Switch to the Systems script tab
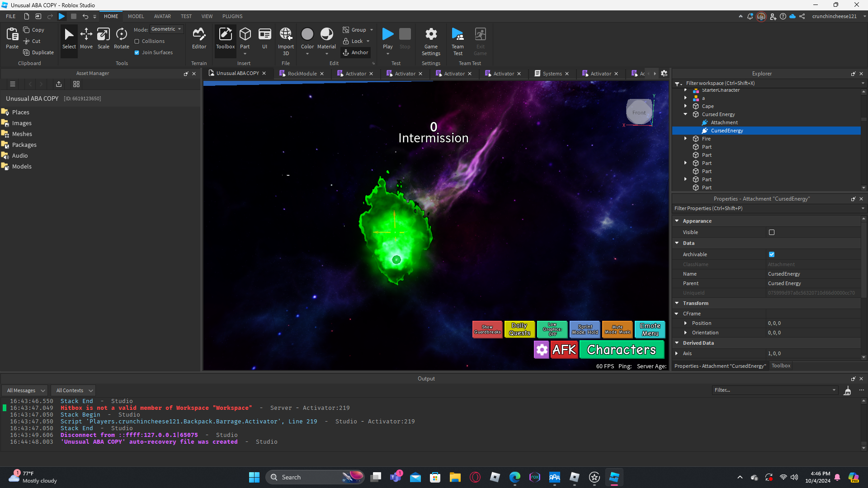 click(552, 74)
